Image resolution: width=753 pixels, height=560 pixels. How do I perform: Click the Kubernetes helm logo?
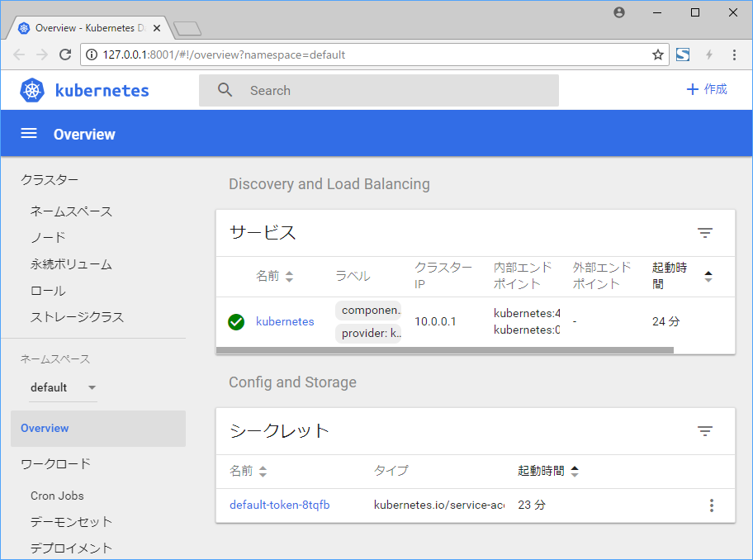(32, 90)
